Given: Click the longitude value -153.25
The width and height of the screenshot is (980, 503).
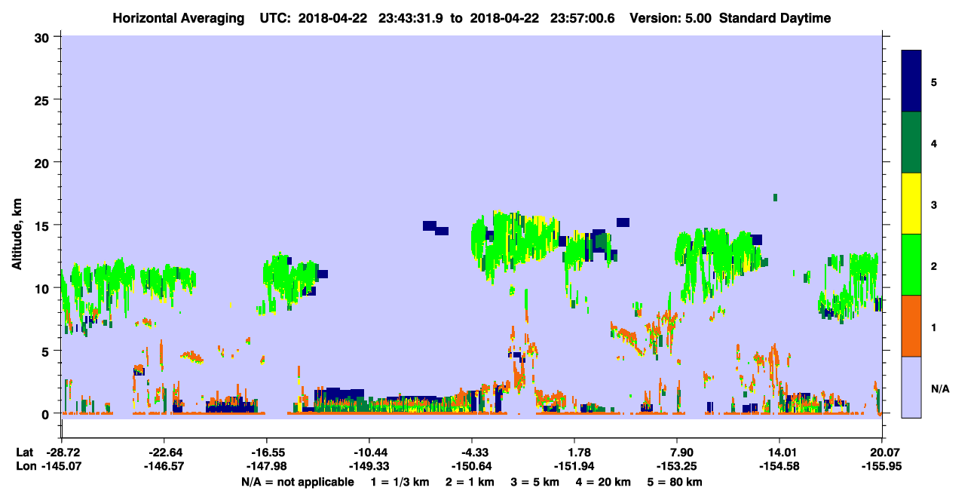Looking at the screenshot, I should click(x=677, y=467).
